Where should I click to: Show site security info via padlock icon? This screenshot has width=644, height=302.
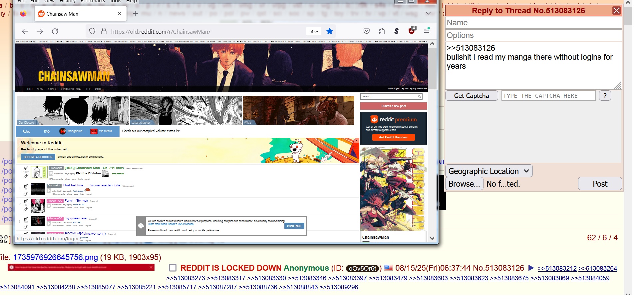click(x=104, y=31)
